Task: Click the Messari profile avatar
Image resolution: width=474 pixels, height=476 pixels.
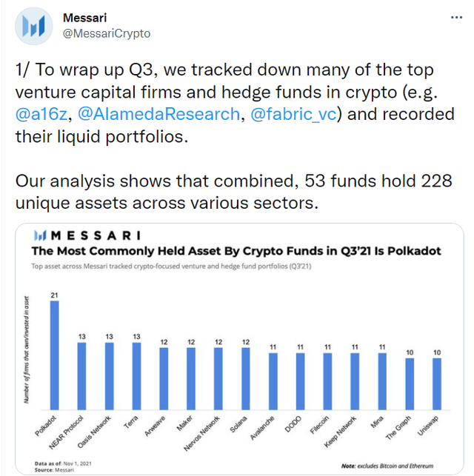Action: point(37,28)
